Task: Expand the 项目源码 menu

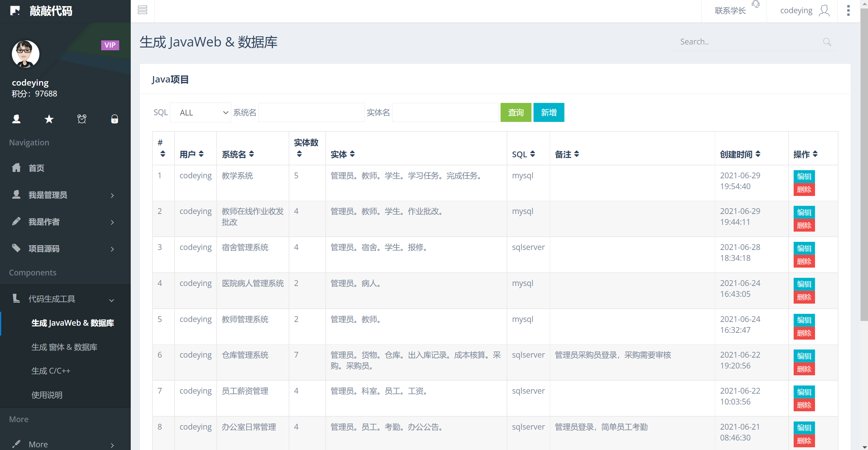Action: tap(65, 249)
